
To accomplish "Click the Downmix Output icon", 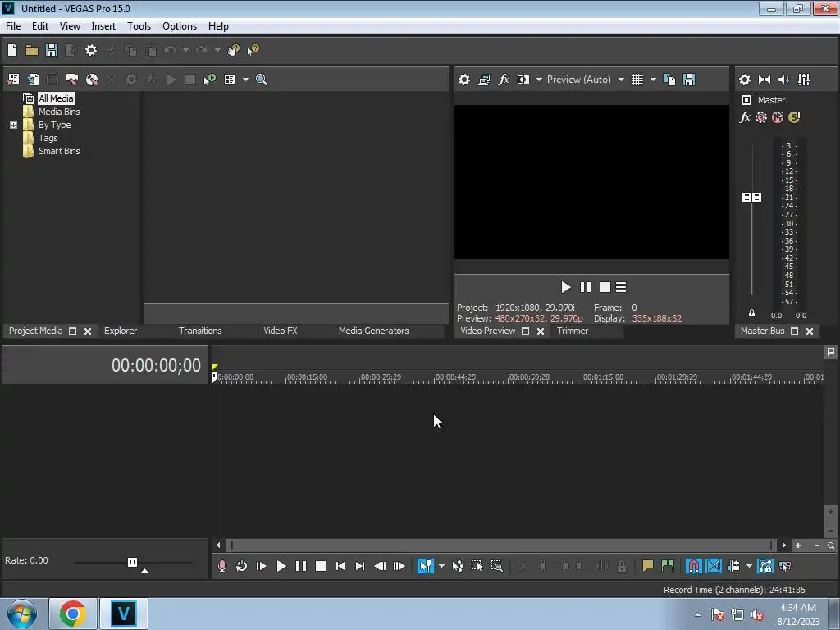I will (x=765, y=80).
